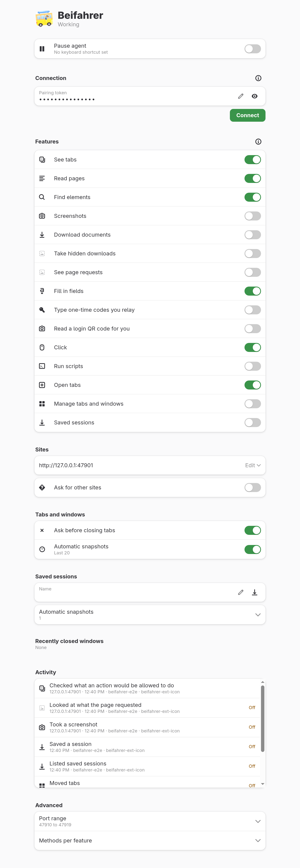Turn off the Click feature toggle
Image resolution: width=300 pixels, height=868 pixels.
coord(253,347)
